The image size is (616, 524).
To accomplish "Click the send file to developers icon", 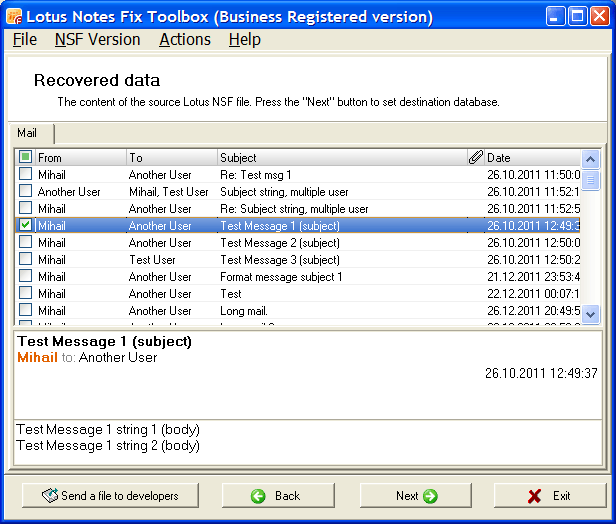I will point(50,496).
